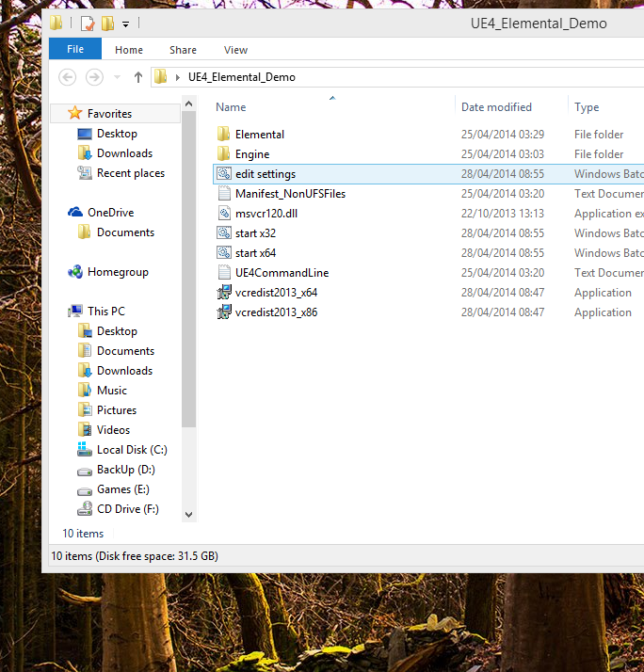Click UE4_Elemental_Demo in the address bar
Screen dimensions: 644x672
(242, 77)
